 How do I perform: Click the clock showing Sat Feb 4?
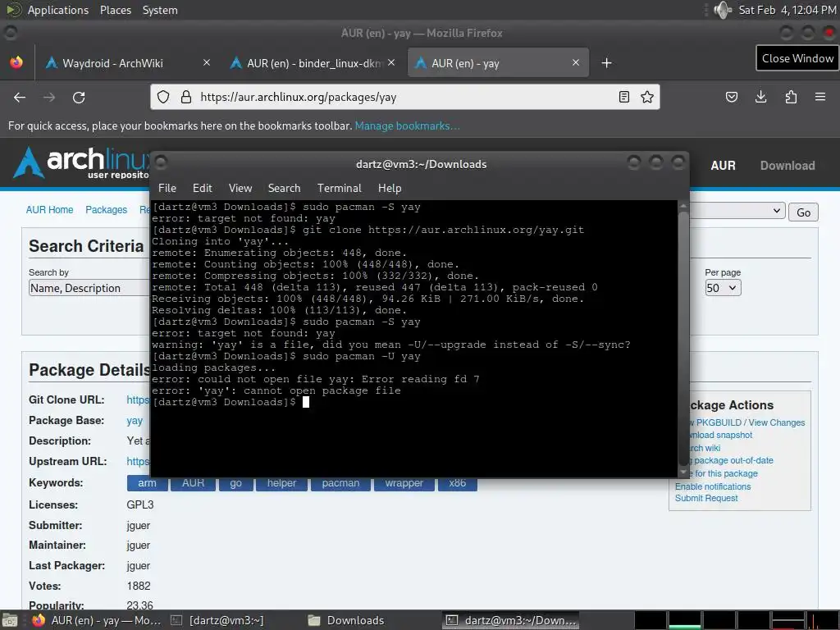pos(787,10)
